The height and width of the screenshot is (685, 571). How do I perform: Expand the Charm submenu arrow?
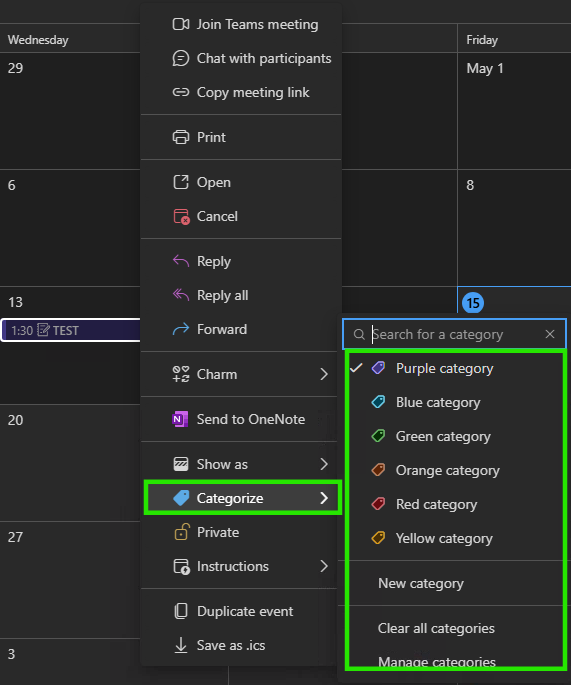point(324,374)
